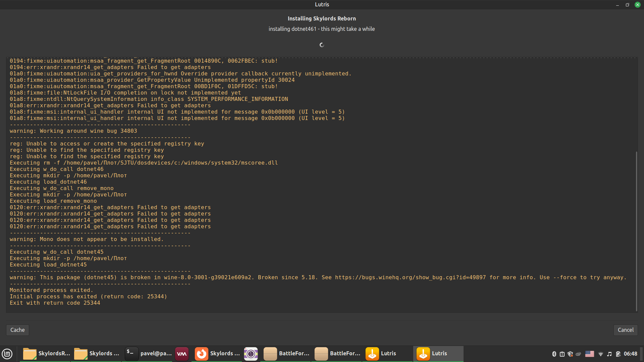Click the Cache button
Viewport: 644px width, 362px height.
(17, 330)
